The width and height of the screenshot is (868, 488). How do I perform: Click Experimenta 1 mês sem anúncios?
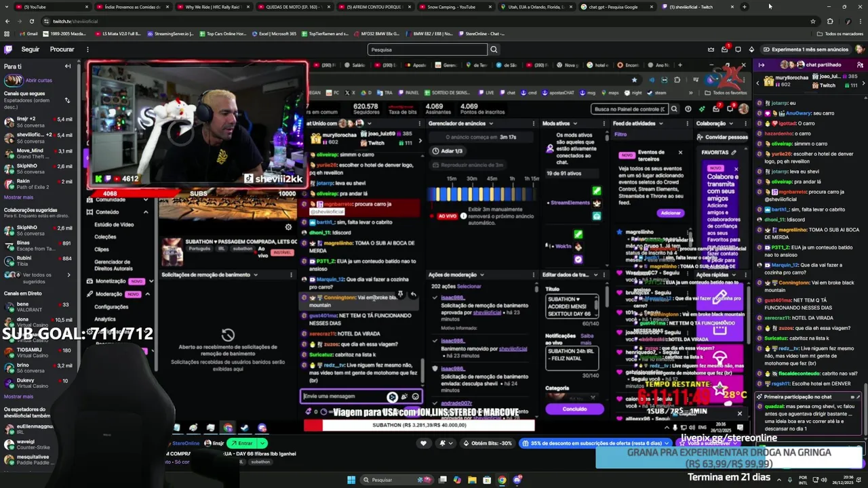(805, 49)
